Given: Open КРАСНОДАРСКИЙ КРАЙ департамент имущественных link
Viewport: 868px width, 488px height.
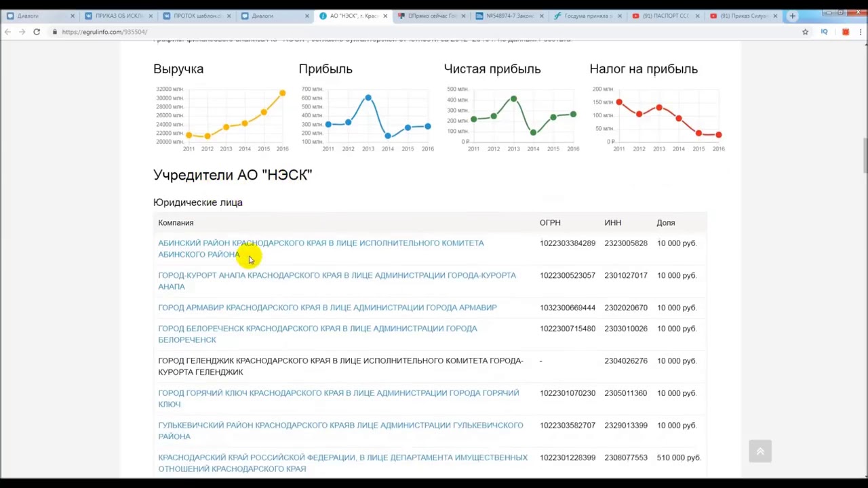Looking at the screenshot, I should pos(342,463).
